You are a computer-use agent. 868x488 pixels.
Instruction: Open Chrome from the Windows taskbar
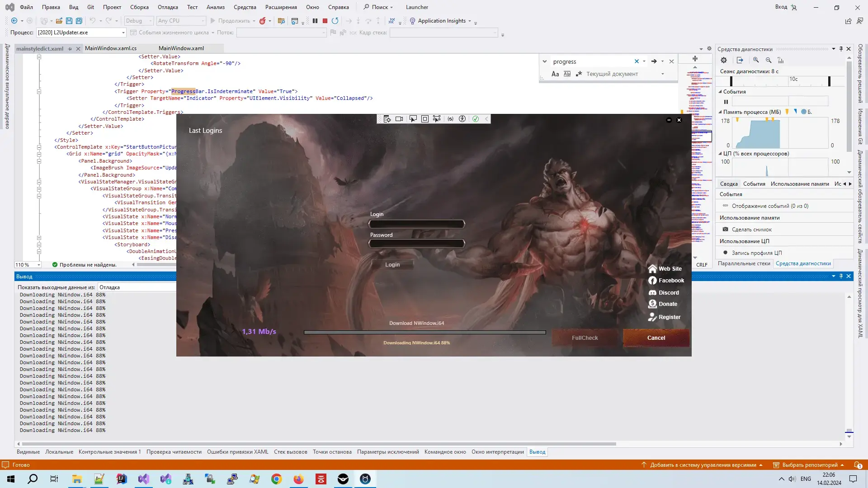click(276, 479)
